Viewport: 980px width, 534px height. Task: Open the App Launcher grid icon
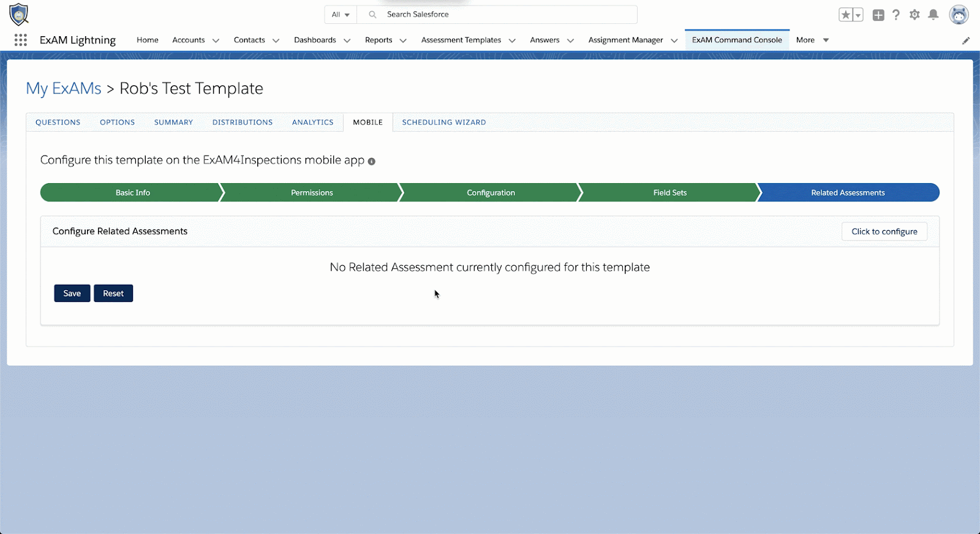(x=20, y=40)
